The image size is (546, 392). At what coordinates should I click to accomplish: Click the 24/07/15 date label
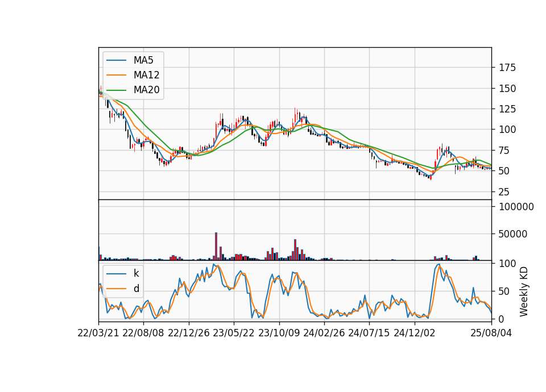[x=369, y=333]
